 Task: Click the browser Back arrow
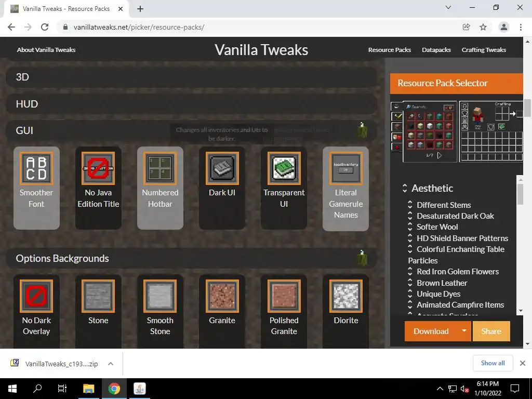[x=11, y=27]
